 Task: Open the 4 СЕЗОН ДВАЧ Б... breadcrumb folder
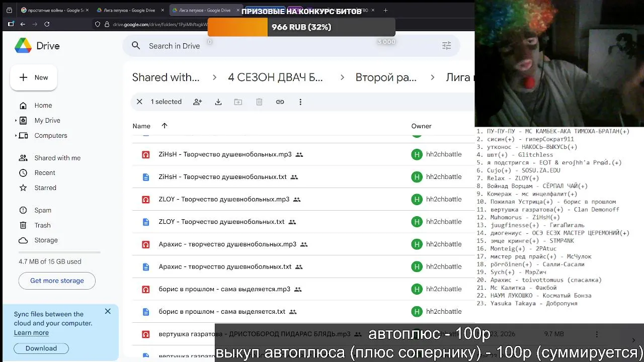point(275,77)
